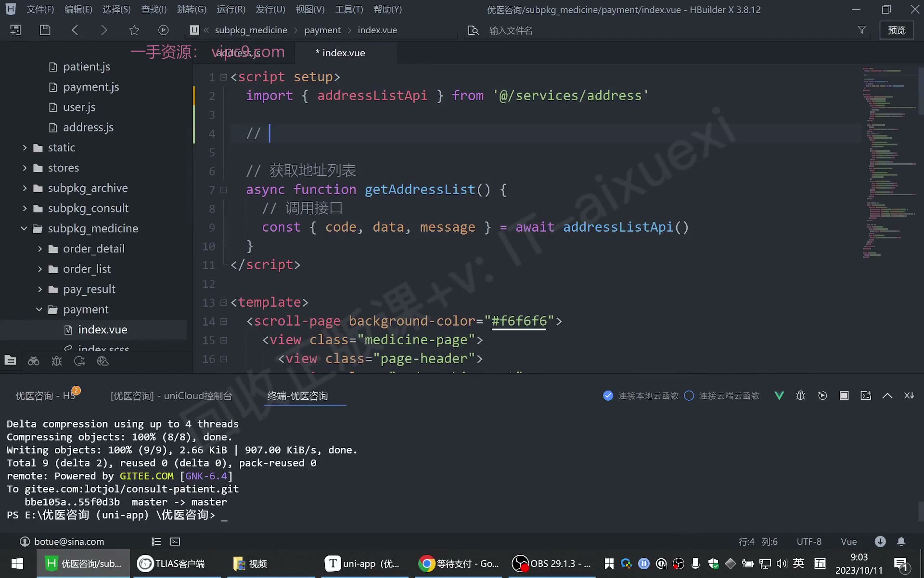Select the connect local cloud function option
The image size is (924, 578).
pos(641,395)
